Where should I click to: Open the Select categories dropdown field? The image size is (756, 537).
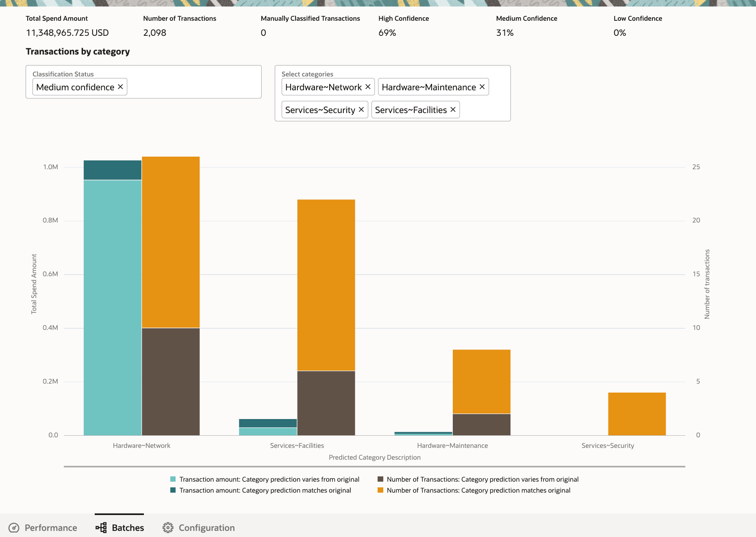[393, 93]
